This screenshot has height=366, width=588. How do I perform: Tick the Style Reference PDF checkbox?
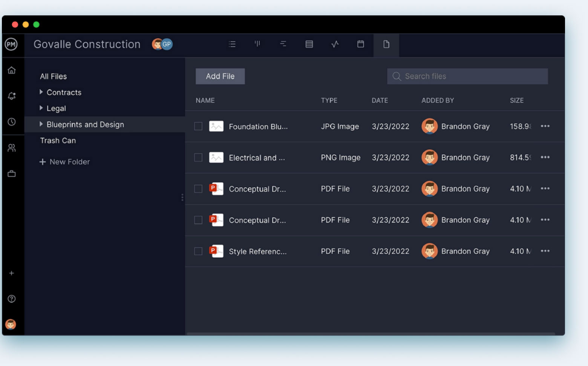198,251
